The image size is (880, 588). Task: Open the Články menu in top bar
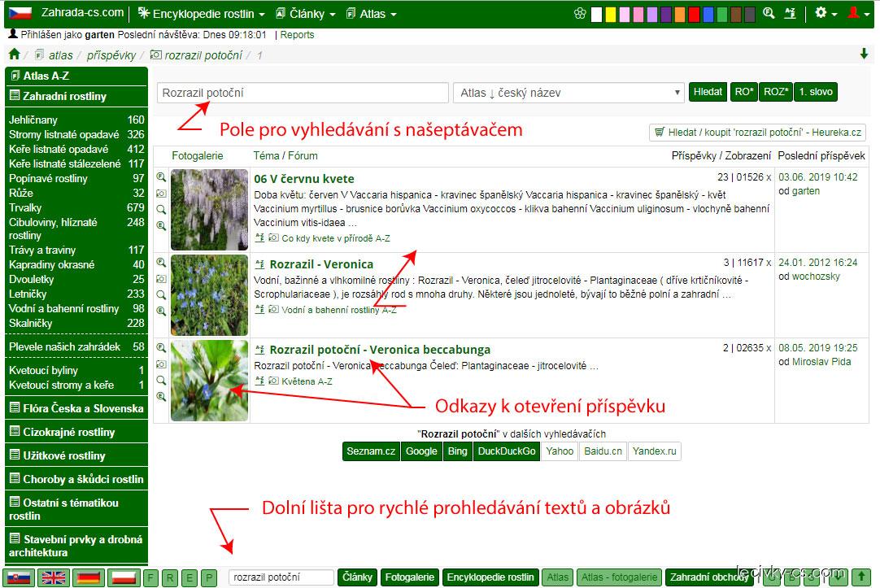click(x=306, y=14)
